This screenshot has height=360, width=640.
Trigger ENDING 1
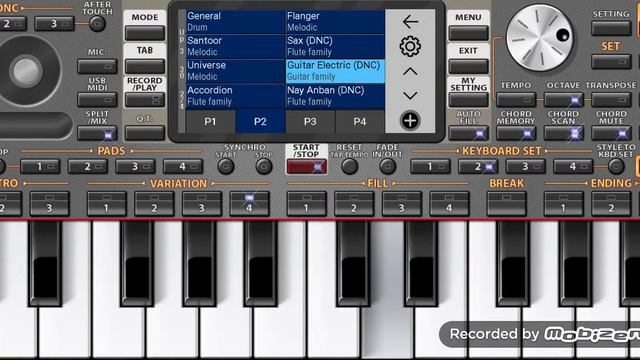(x=564, y=203)
